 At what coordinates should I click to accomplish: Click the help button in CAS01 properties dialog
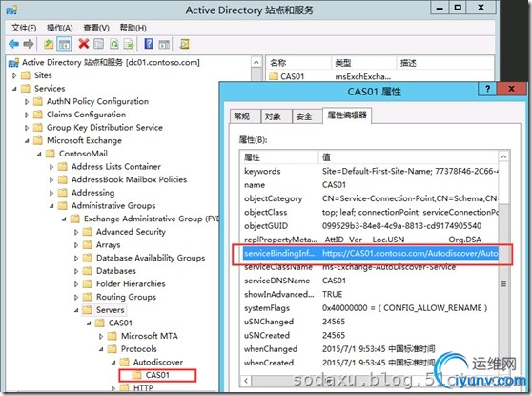tap(487, 89)
